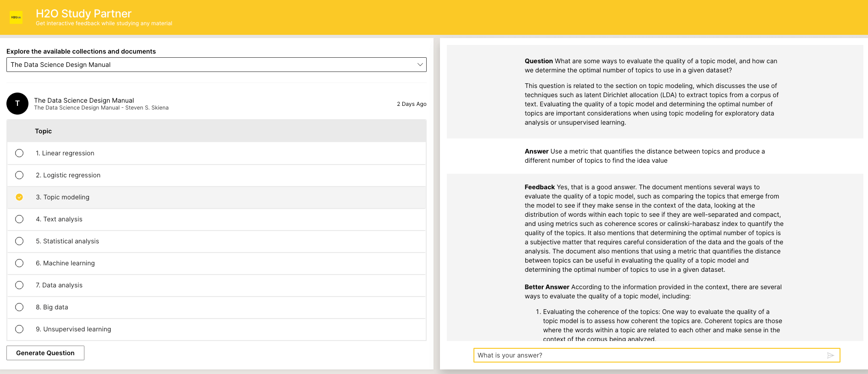868x374 pixels.
Task: Choose the Text analysis radio button
Action: [x=19, y=219]
